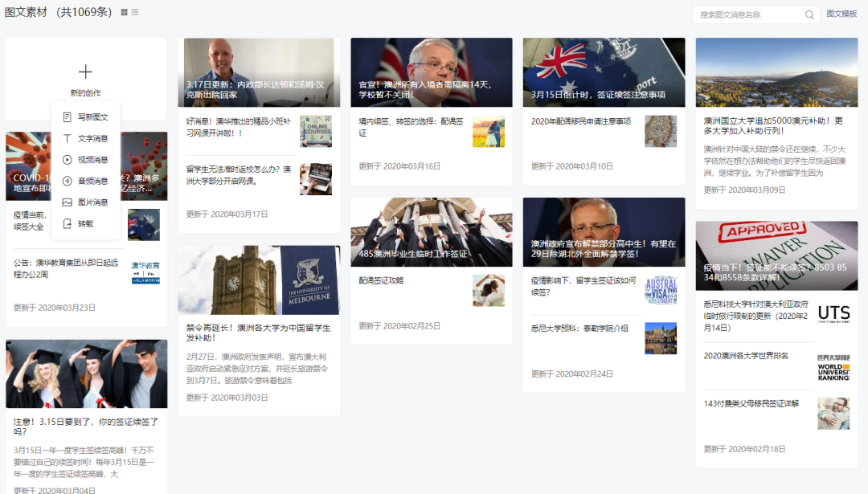This screenshot has width=868, height=494.
Task: Open article 境内续签、转签的选择：配偶签证
Action: pos(411,127)
